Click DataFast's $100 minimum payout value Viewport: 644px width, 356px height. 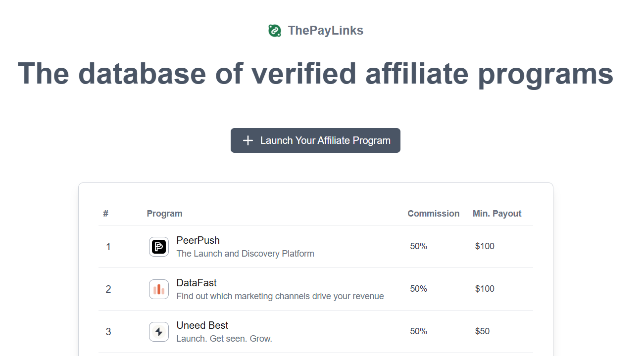click(485, 289)
